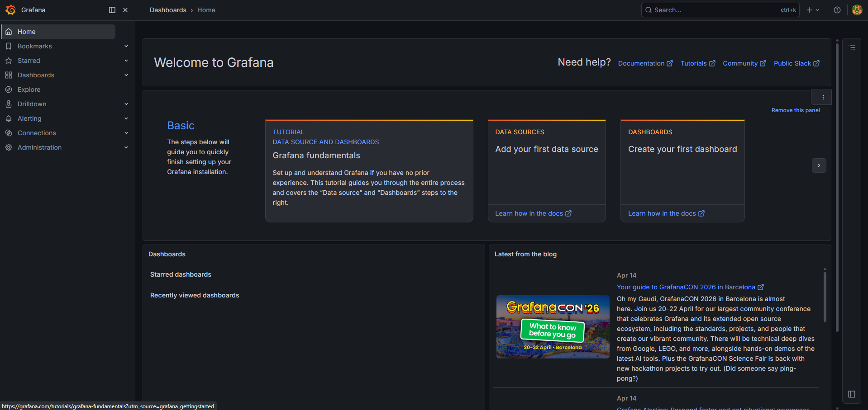Click the Administration gear icon

(8, 147)
